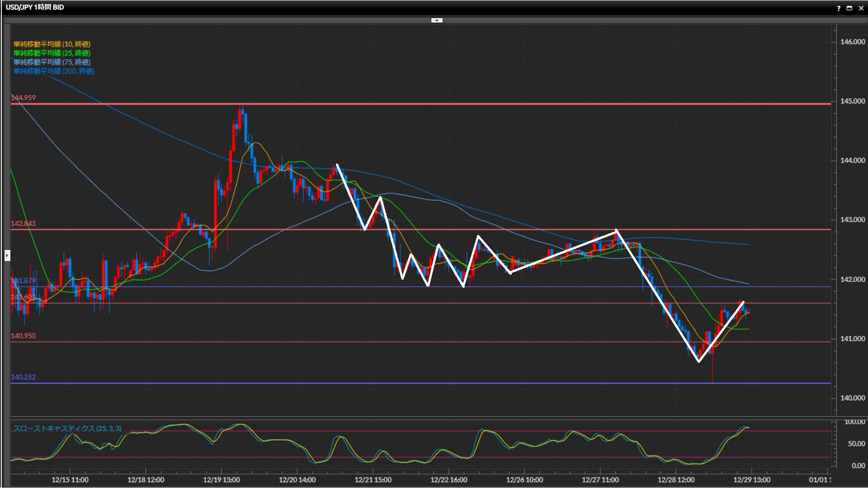Select the 単純移動平均線 (10, 終値) indicator label
The height and width of the screenshot is (488, 868).
pos(52,44)
